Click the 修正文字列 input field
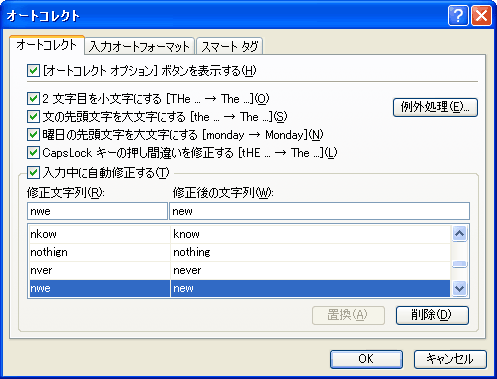 coord(97,211)
